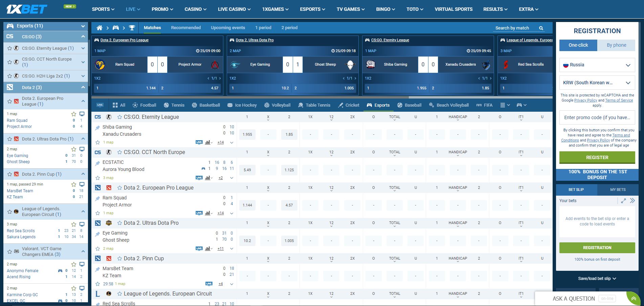644x306 pixels.
Task: Open +14 markets for Shiba Gaming match
Action: 220,143
